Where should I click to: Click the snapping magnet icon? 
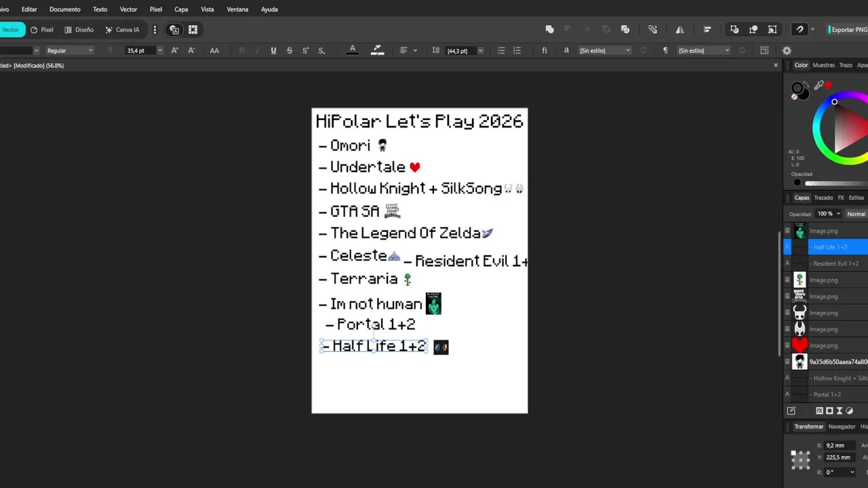[x=800, y=30]
